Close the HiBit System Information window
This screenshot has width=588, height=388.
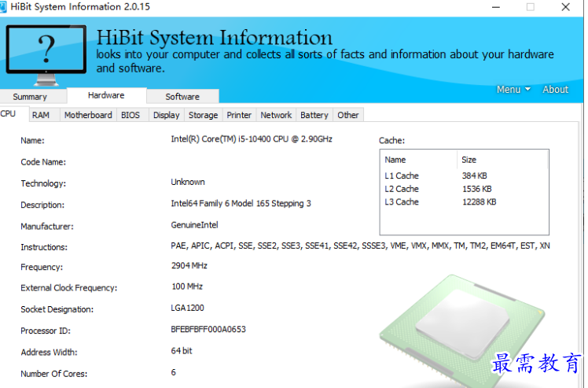point(565,7)
